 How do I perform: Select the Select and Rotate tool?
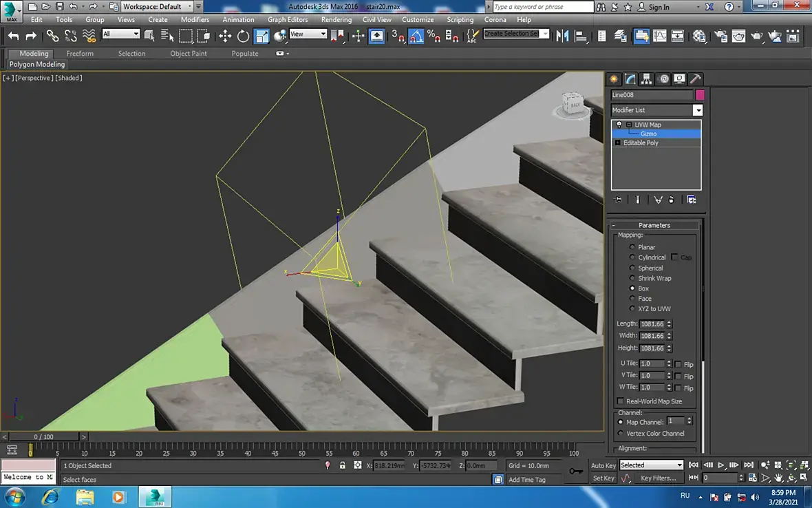[x=243, y=36]
